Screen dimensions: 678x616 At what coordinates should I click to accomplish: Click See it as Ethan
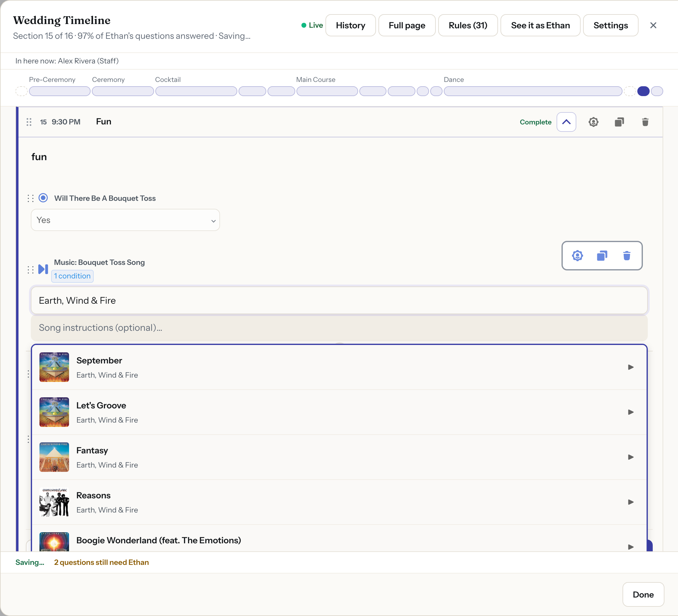(x=540, y=25)
